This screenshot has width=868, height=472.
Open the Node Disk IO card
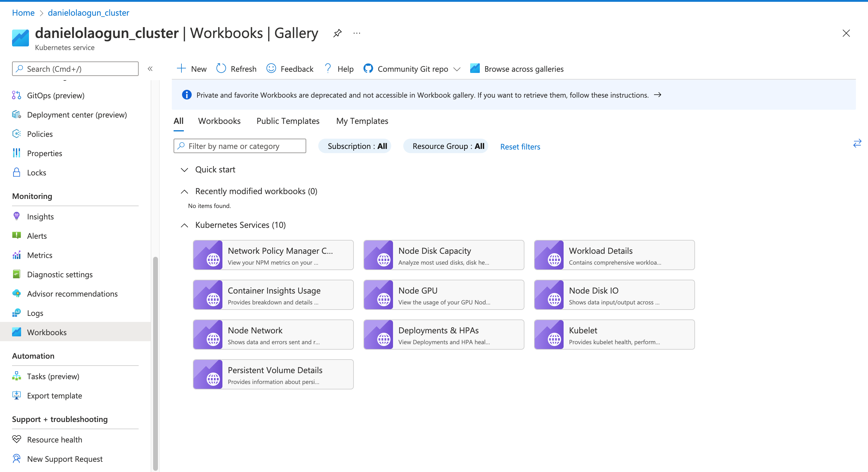coord(614,295)
